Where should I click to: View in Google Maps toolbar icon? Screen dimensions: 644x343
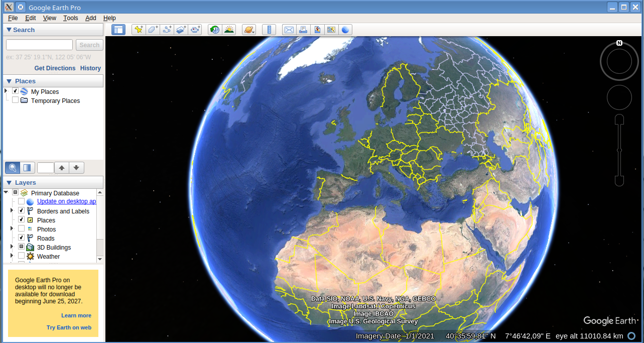coord(331,30)
